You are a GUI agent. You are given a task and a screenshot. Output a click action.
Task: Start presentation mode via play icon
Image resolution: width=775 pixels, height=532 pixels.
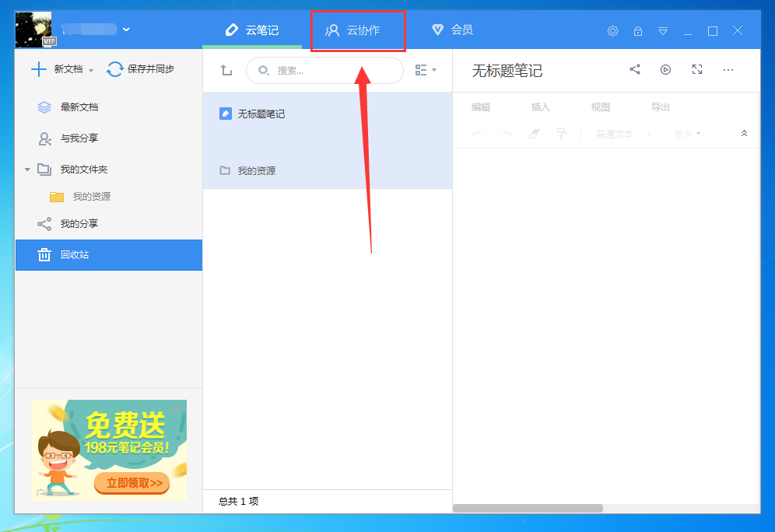tap(665, 69)
